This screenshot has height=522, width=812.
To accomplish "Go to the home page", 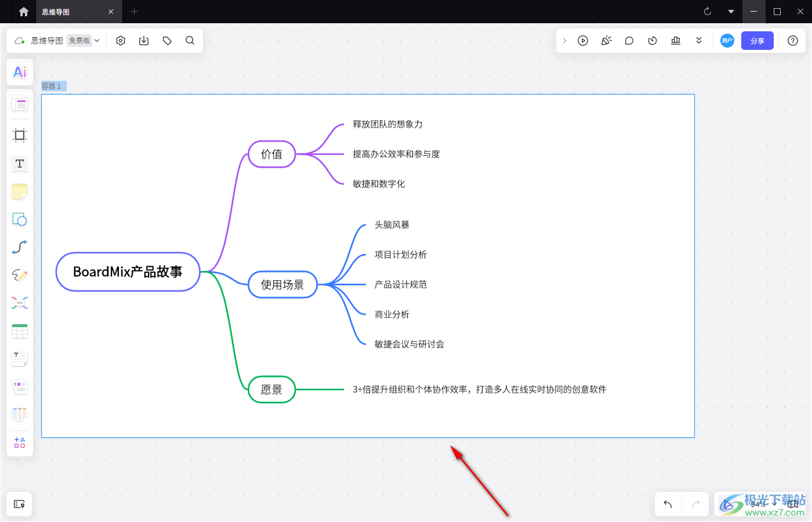I will click(x=24, y=12).
